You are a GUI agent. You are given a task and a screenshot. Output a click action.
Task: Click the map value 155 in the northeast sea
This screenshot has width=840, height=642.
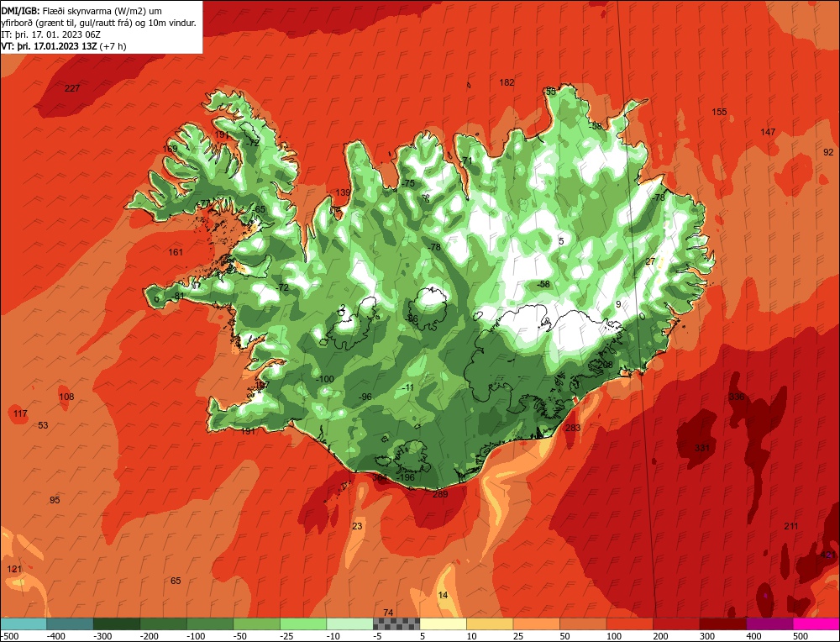coord(720,112)
